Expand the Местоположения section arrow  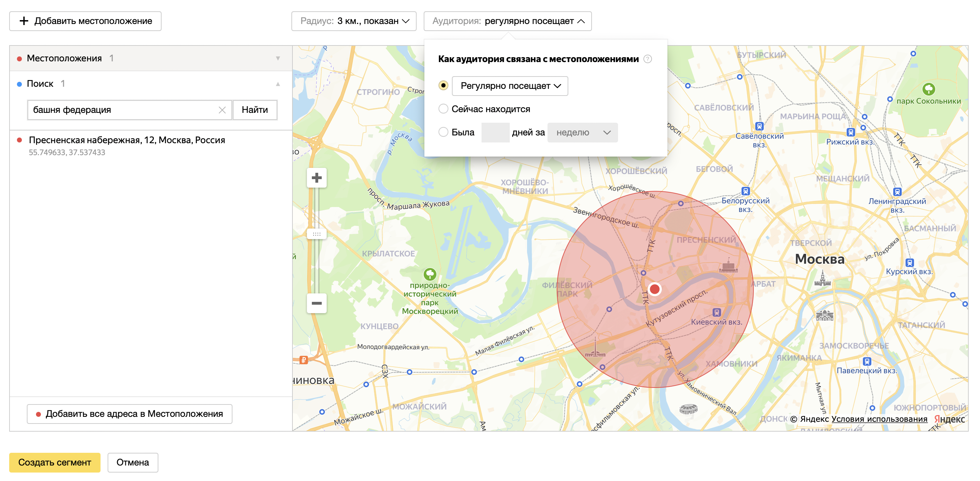(278, 59)
